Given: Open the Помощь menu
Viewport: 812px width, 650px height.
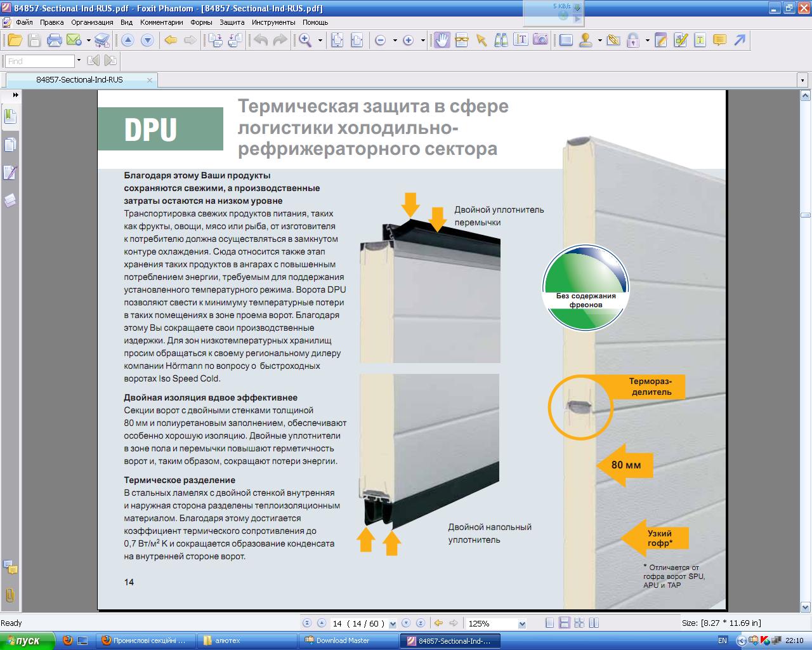Looking at the screenshot, I should coord(315,22).
